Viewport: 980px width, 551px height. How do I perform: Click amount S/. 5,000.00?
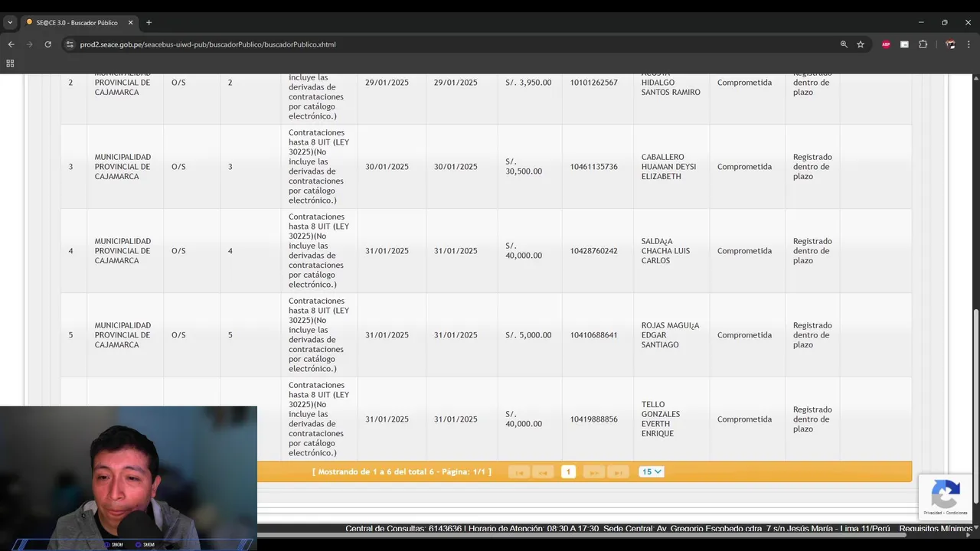[528, 335]
